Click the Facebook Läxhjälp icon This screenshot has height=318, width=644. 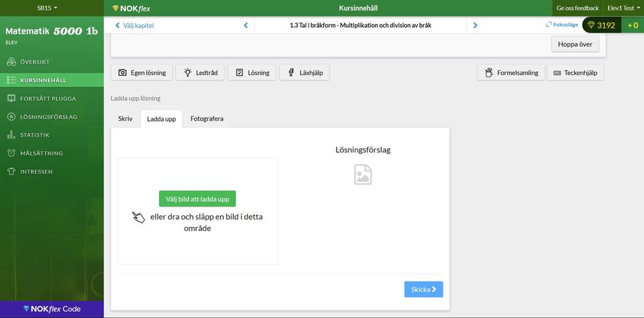click(x=291, y=72)
